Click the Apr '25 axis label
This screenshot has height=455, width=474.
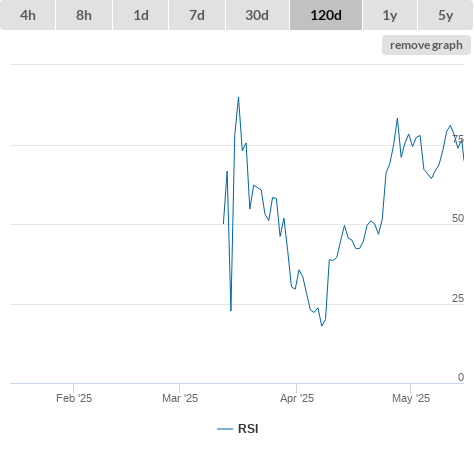pyautogui.click(x=297, y=398)
